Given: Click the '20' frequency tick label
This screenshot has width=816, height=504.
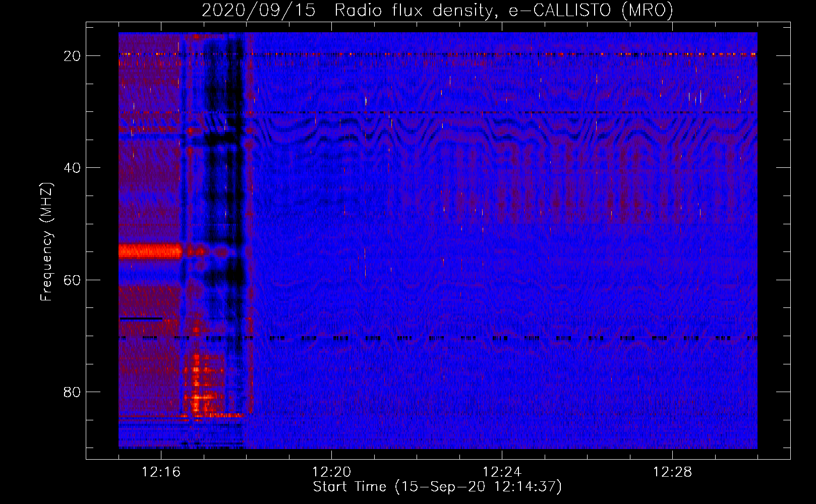Looking at the screenshot, I should click(x=72, y=56).
